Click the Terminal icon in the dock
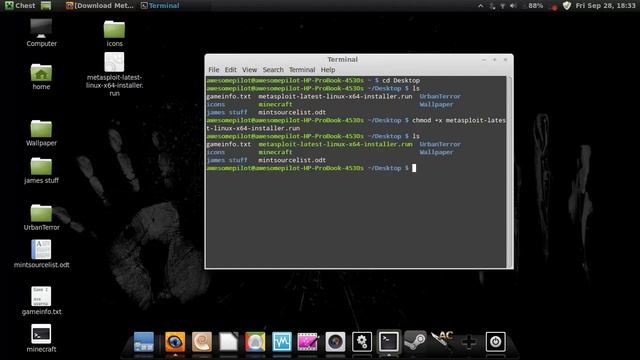 389,342
